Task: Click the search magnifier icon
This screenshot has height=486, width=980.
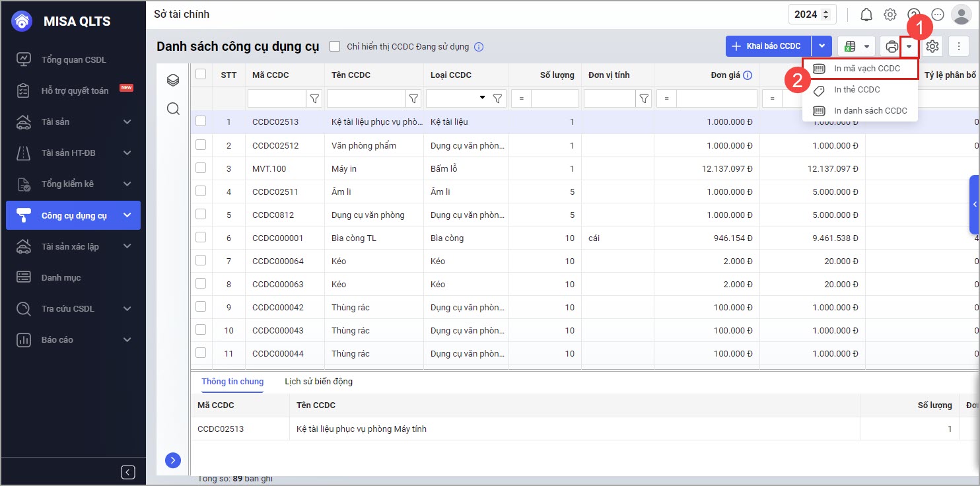Action: [173, 108]
